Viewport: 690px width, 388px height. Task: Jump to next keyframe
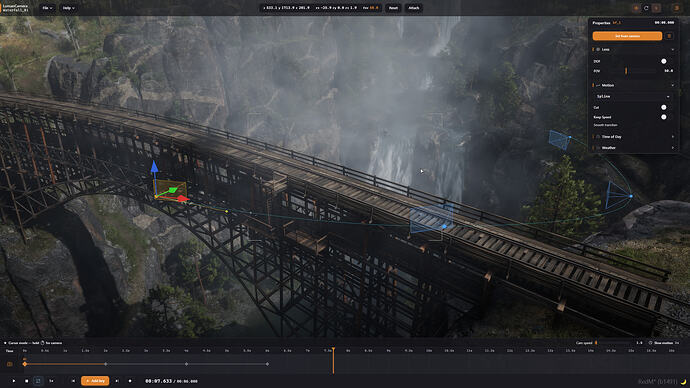click(117, 381)
